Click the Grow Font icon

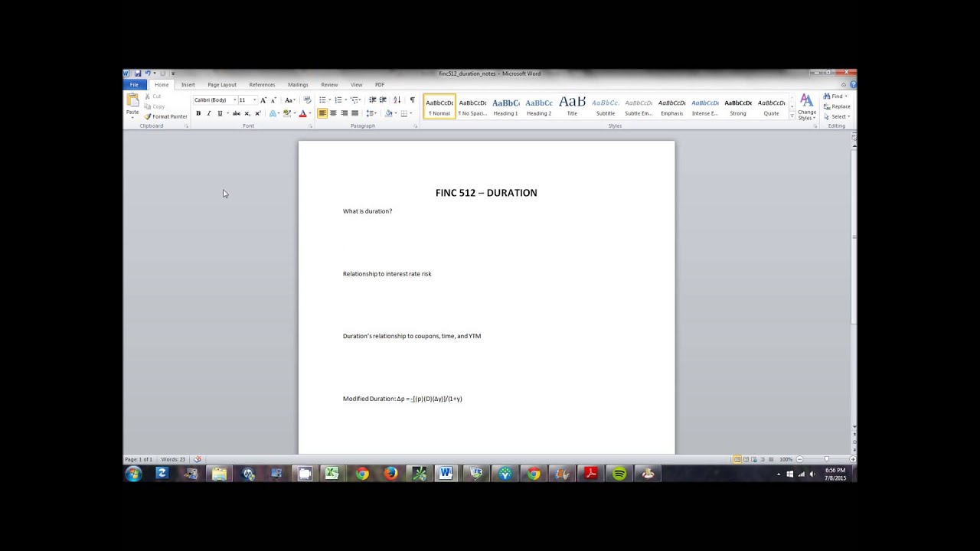263,100
